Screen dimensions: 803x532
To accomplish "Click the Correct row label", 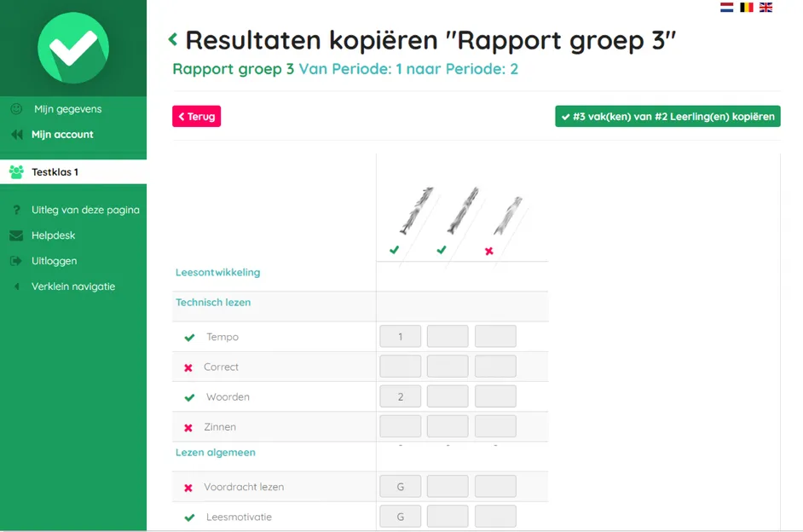I will click(x=222, y=367).
